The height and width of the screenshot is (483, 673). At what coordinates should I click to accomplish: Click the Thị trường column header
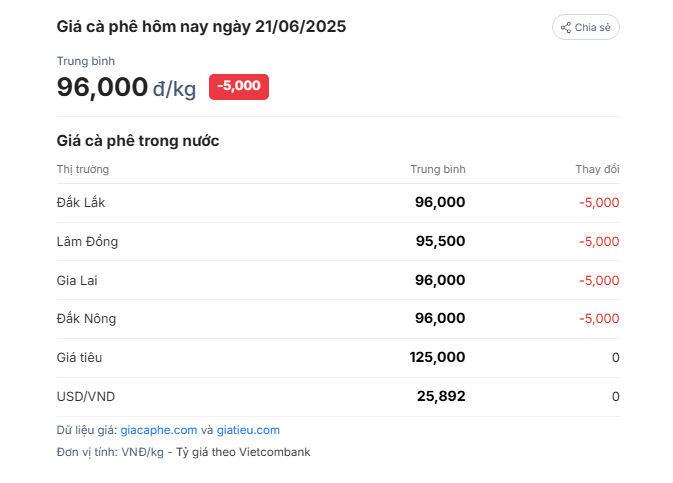point(83,169)
